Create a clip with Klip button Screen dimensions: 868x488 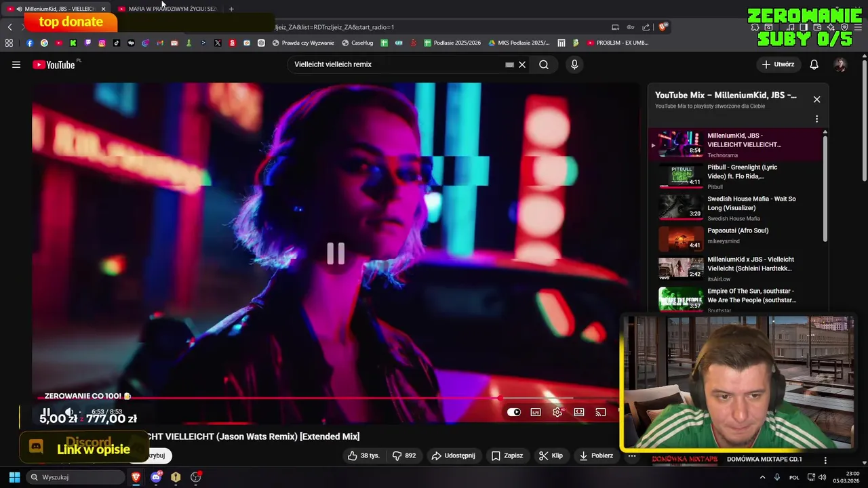tap(551, 455)
